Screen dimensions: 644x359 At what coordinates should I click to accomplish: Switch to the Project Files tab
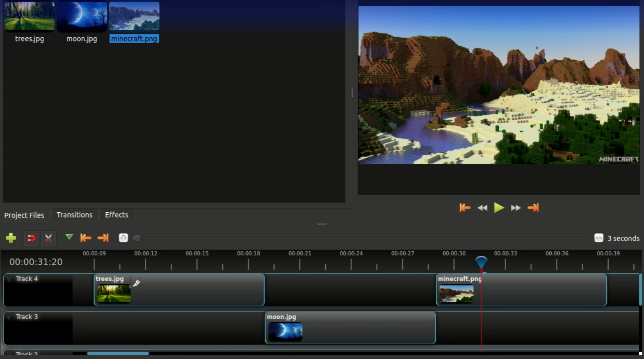coord(24,215)
